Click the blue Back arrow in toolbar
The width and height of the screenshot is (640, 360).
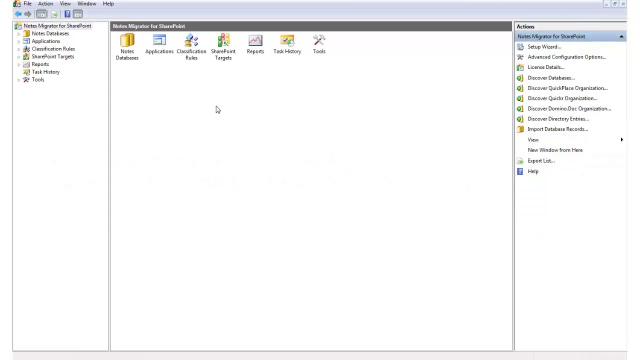click(x=18, y=14)
